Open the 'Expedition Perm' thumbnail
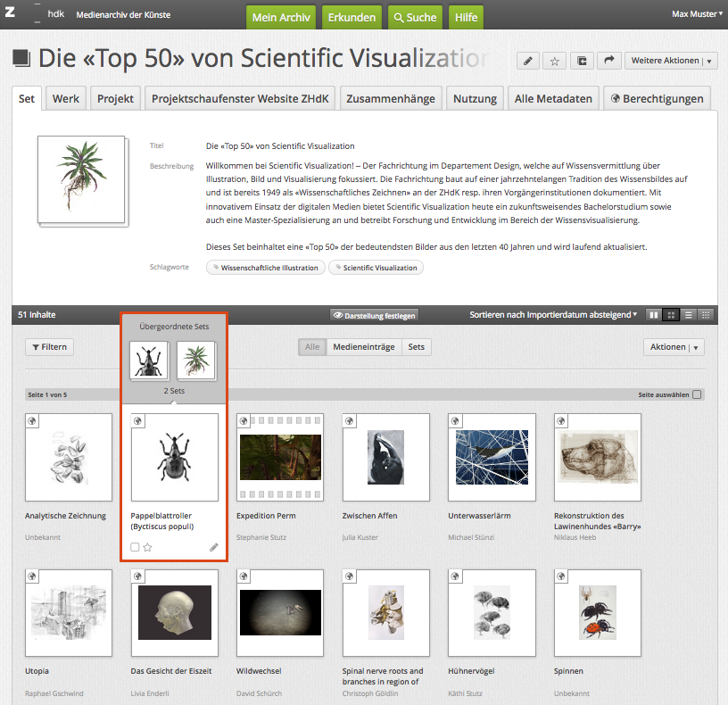 279,456
